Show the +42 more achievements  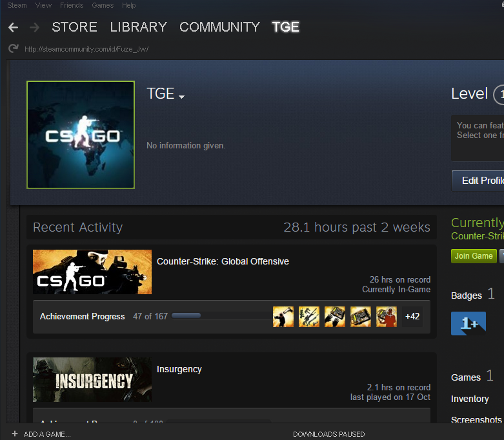(412, 317)
